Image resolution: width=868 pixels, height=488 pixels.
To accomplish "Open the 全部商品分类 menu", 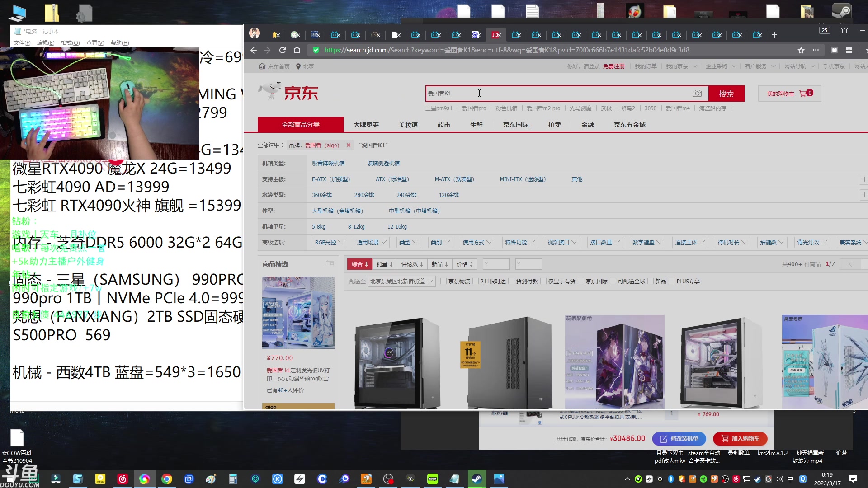I will pos(301,125).
